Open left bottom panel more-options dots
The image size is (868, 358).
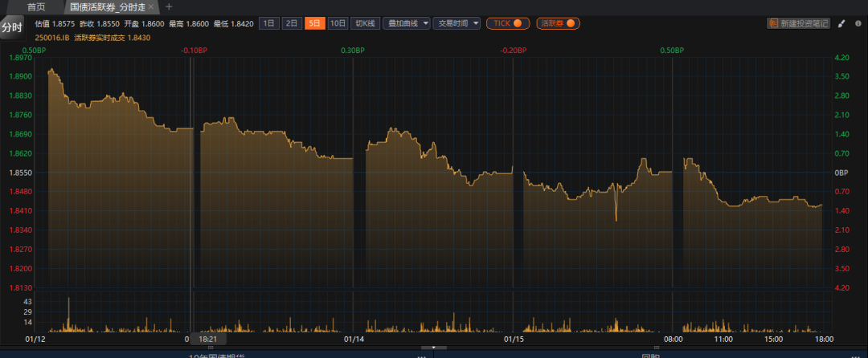(x=423, y=355)
